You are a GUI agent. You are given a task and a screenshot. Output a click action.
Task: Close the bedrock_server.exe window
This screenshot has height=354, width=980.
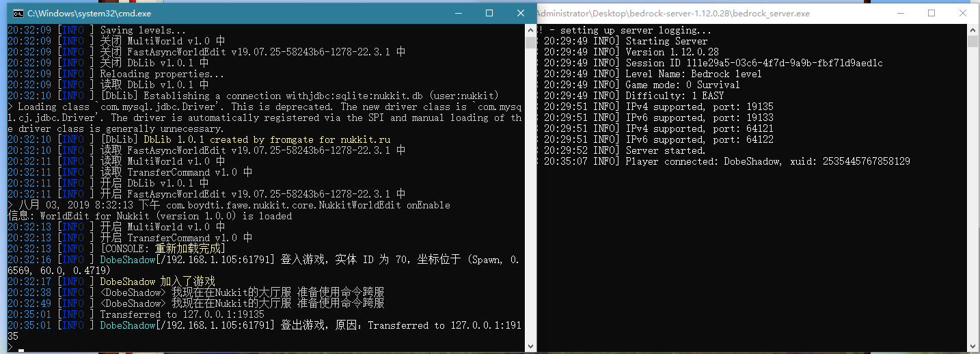(963, 13)
